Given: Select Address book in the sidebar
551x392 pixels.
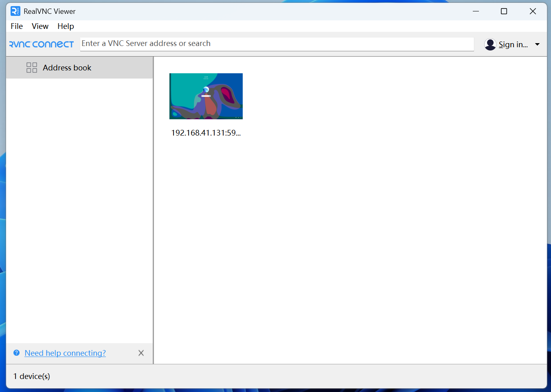Looking at the screenshot, I should point(80,68).
